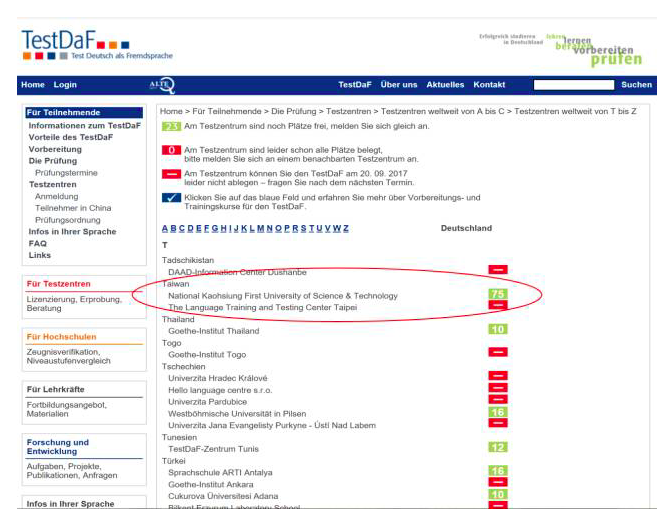The height and width of the screenshot is (526, 667).
Task: Click red badge for Goethe-Institut Togo
Action: (498, 352)
